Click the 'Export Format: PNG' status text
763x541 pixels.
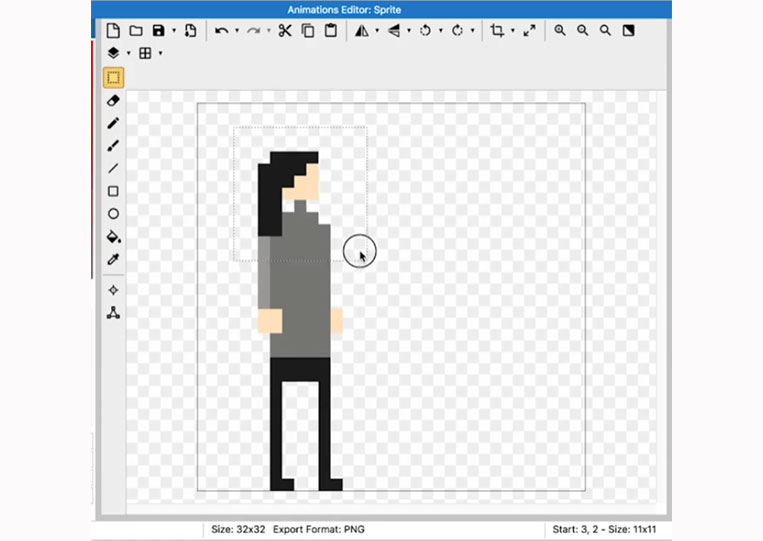pos(319,529)
